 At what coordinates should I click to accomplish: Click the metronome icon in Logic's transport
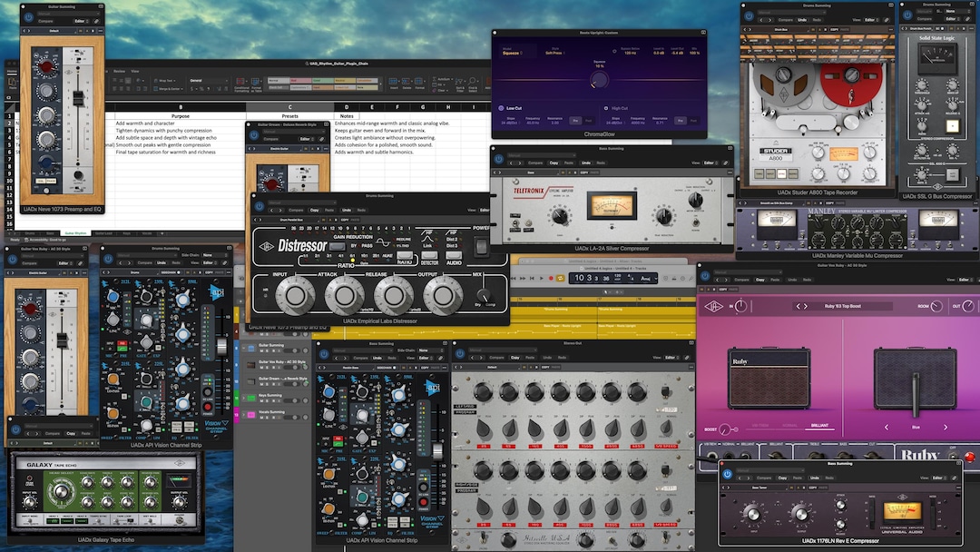click(674, 278)
